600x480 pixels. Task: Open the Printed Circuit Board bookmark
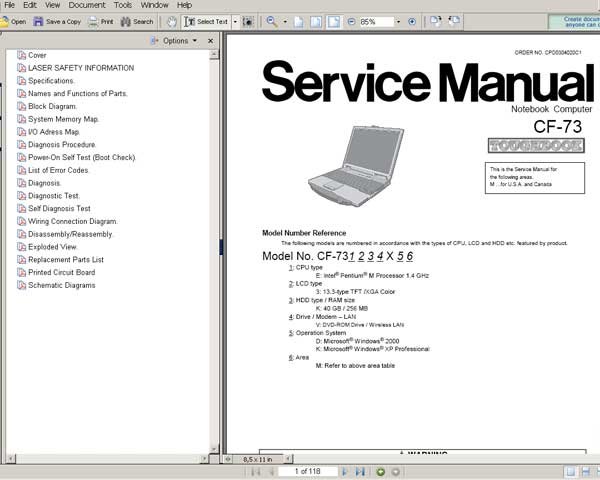pyautogui.click(x=62, y=272)
